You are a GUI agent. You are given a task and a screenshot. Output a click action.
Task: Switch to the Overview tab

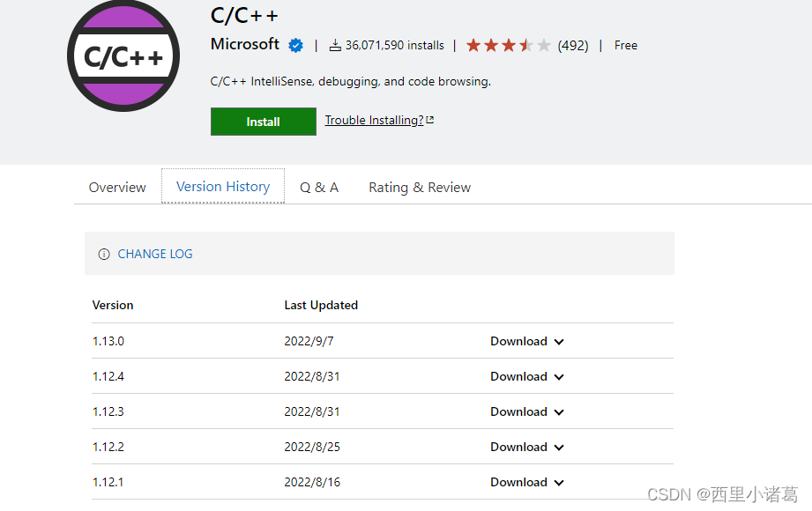pos(117,188)
